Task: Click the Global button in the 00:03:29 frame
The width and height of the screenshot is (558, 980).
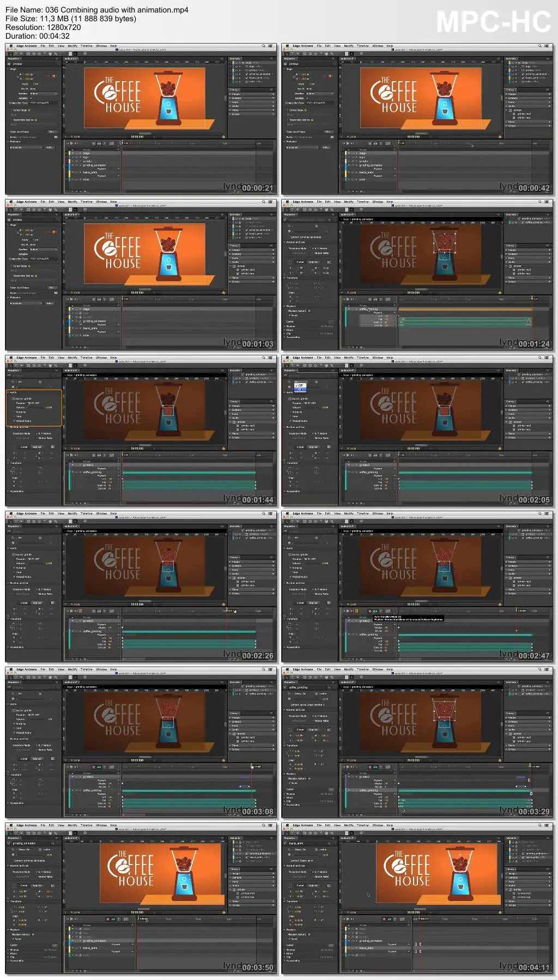Action: (x=300, y=729)
